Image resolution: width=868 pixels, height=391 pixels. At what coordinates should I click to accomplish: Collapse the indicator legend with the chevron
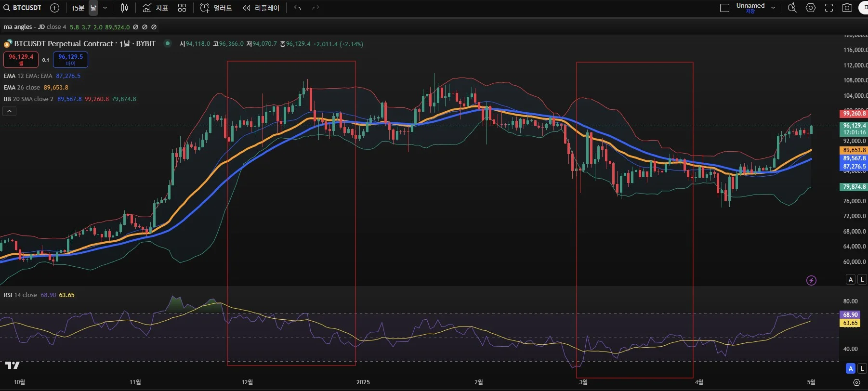[x=9, y=111]
